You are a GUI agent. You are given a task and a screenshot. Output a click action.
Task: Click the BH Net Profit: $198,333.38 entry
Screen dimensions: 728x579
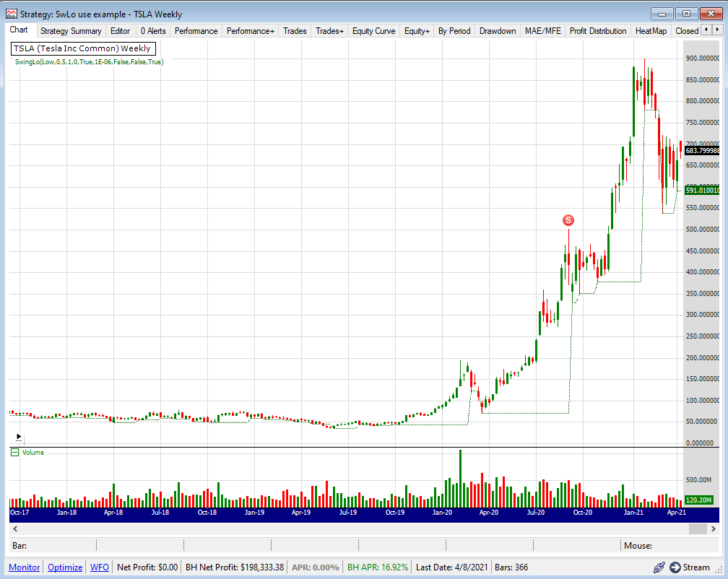pyautogui.click(x=235, y=567)
